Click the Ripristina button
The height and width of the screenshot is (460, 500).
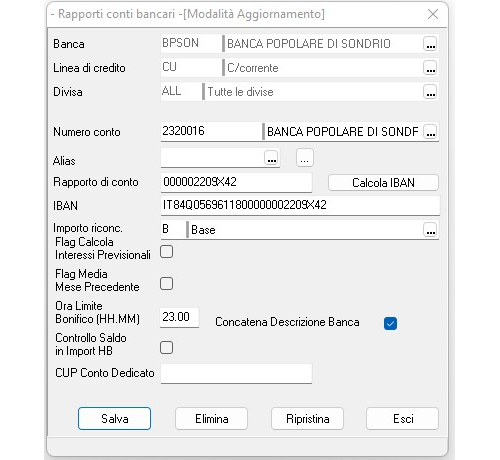(308, 418)
